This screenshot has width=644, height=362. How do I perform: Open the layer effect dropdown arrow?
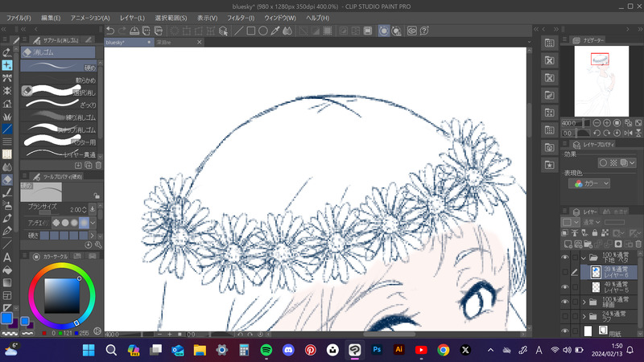click(x=632, y=163)
